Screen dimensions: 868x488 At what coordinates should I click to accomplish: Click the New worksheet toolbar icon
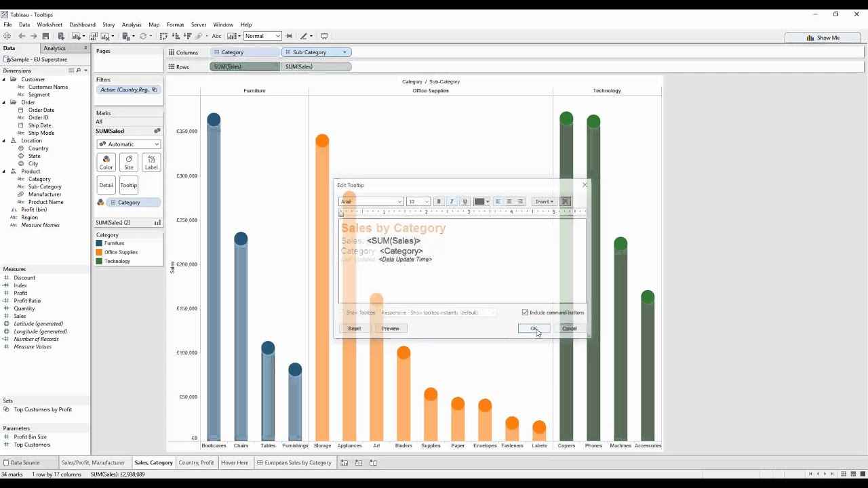77,36
